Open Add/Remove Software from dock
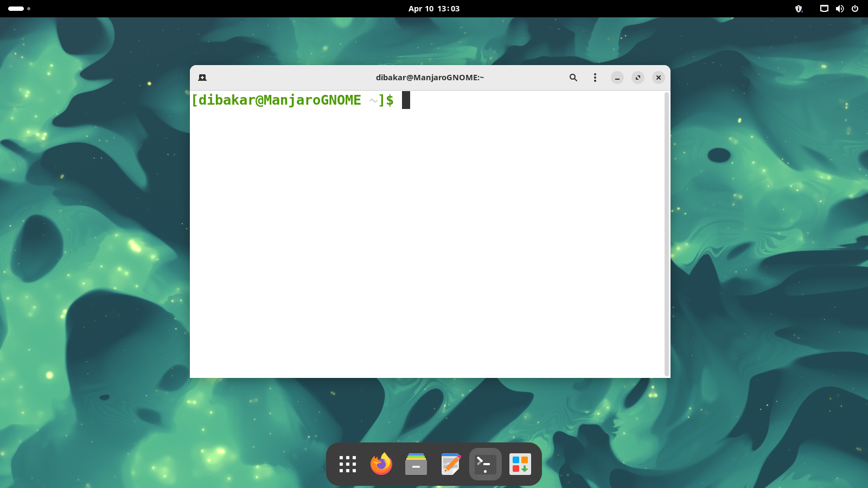The width and height of the screenshot is (868, 488). coord(520,464)
